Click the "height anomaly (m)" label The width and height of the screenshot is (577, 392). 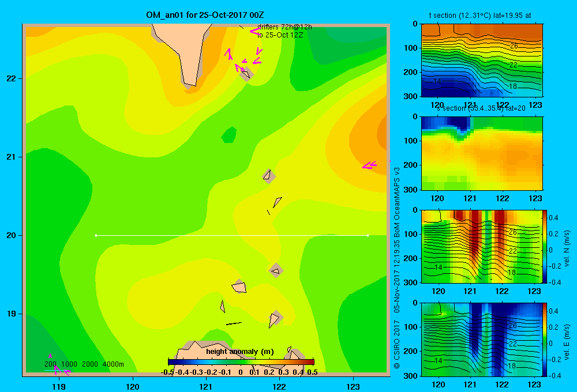point(240,352)
